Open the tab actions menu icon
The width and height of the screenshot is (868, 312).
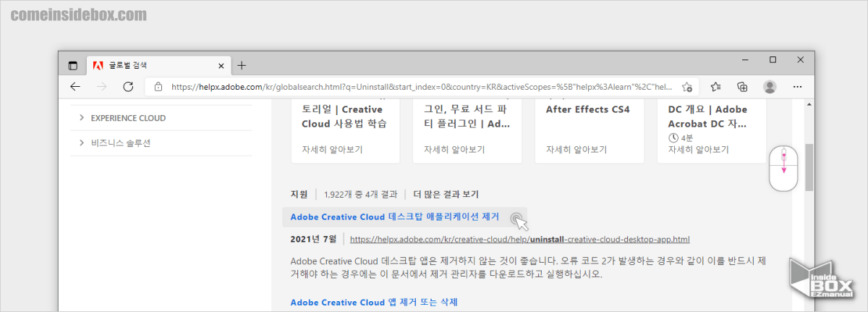tap(72, 65)
